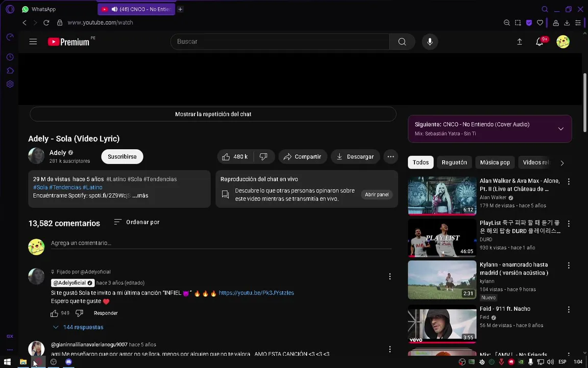This screenshot has width=588, height=368.
Task: Expand the Siguiente mix playlist chevron
Action: pos(560,129)
